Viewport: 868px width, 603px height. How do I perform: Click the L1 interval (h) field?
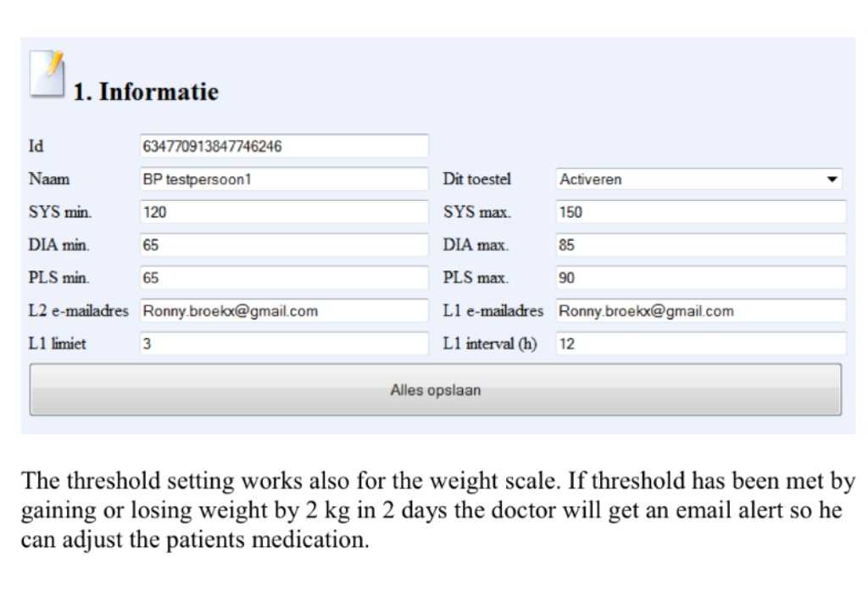701,344
